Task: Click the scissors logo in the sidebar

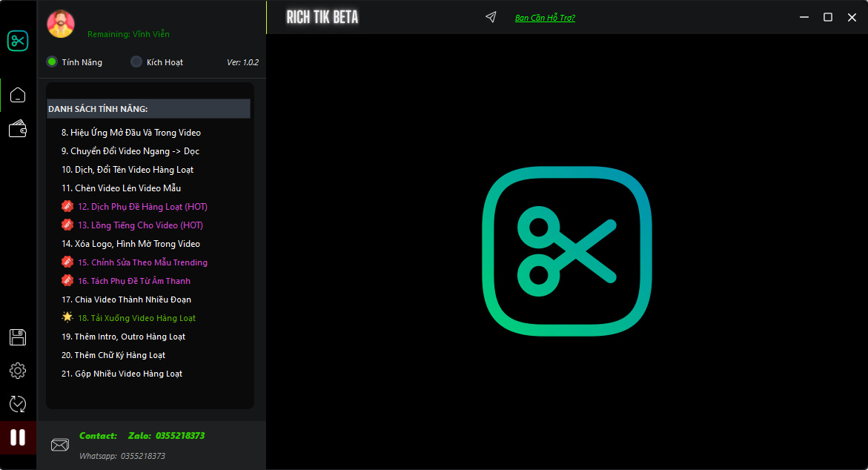Action: click(x=18, y=41)
